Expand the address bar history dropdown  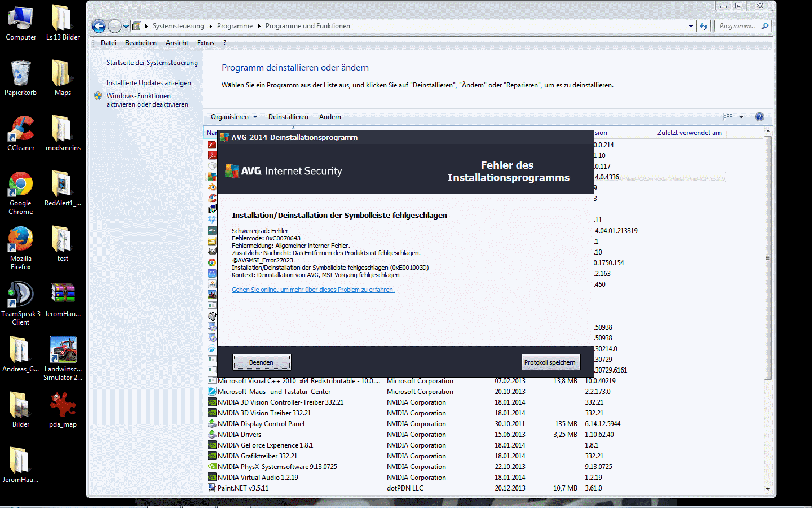[691, 26]
